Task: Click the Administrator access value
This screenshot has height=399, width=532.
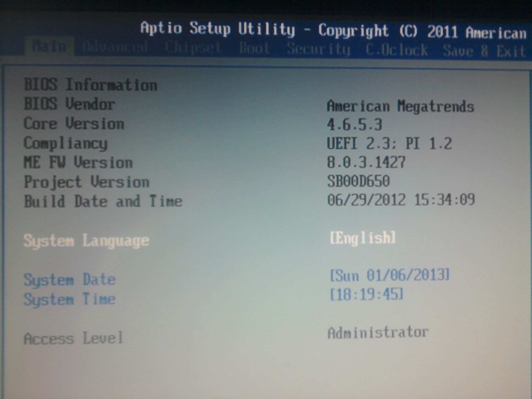Action: (378, 333)
